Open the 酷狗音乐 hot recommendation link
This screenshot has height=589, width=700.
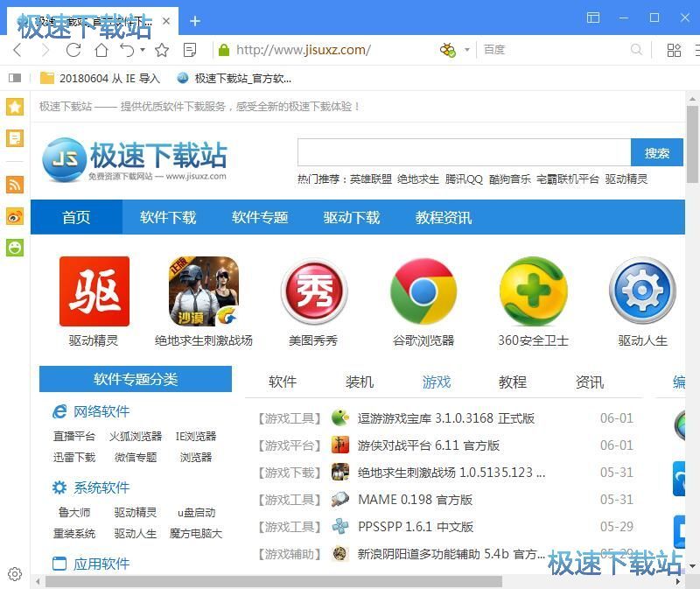click(x=510, y=179)
